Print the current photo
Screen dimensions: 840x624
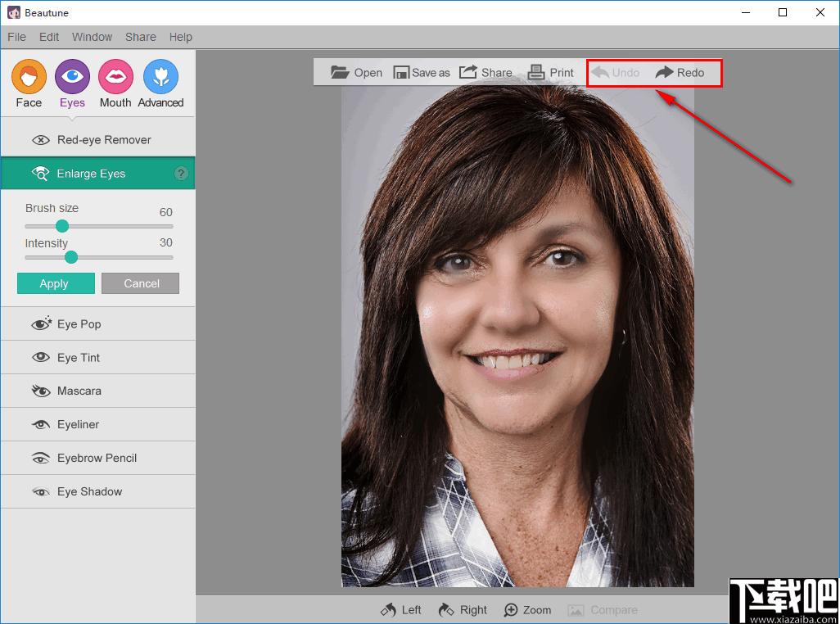(536, 72)
